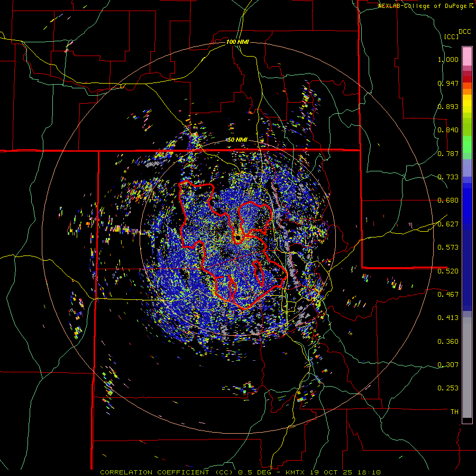Click the 0.947 scale value
This screenshot has height=476, width=476.
[448, 83]
